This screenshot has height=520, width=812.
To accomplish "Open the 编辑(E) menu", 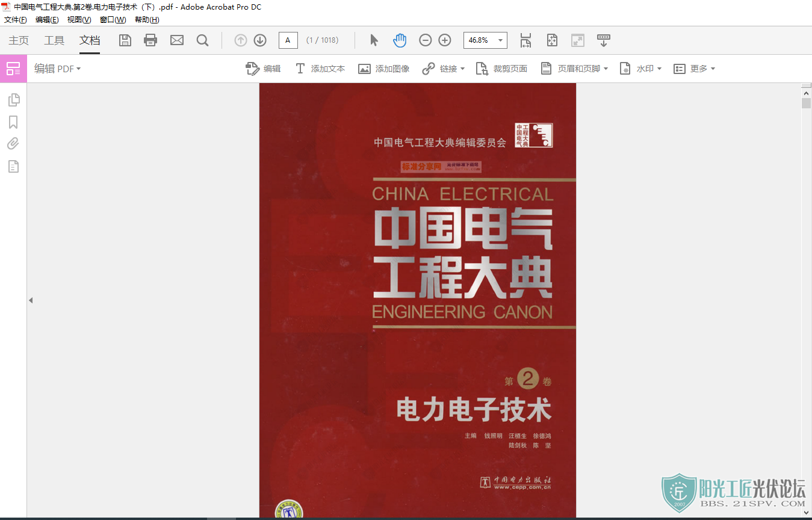I will pos(47,20).
